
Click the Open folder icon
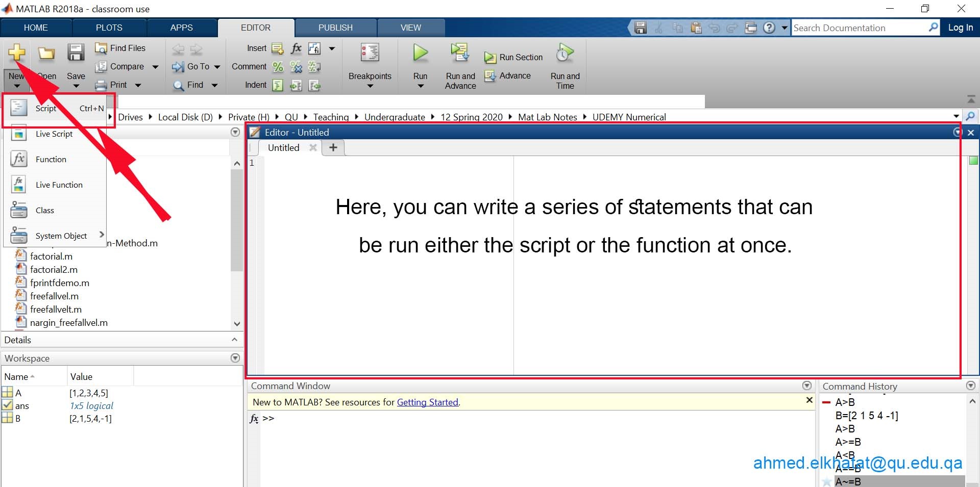pos(46,53)
